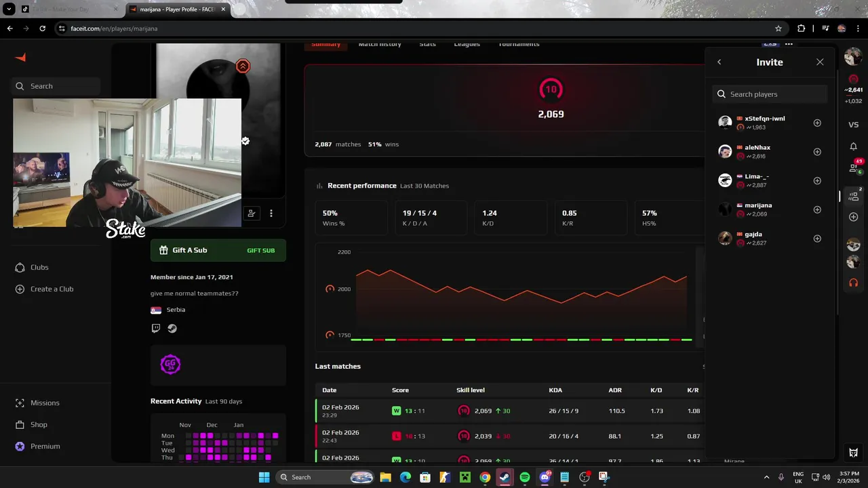This screenshot has width=868, height=488.
Task: Open Discord from the taskbar
Action: pos(545,477)
